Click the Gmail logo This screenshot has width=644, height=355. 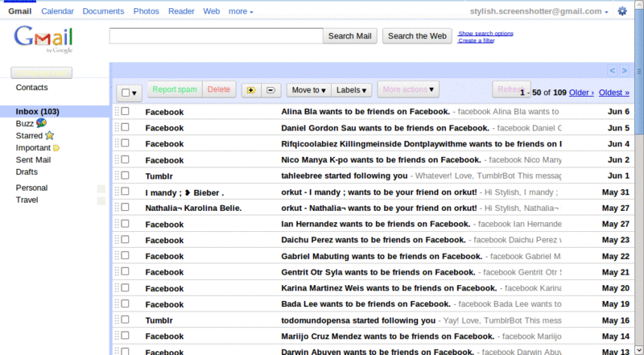[x=43, y=39]
